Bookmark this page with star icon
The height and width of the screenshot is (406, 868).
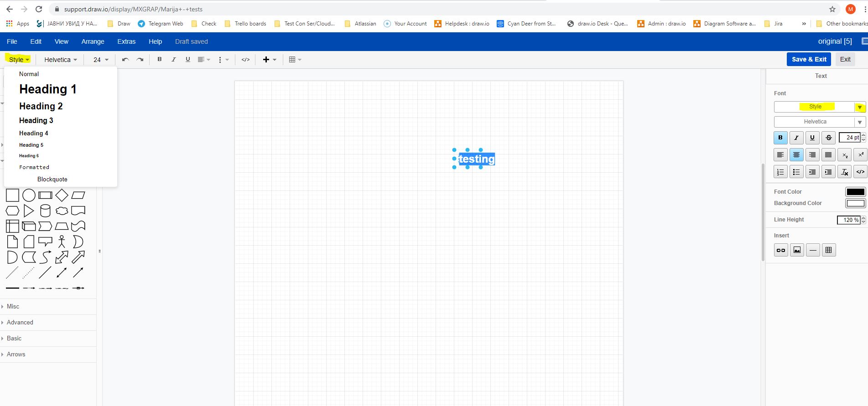(832, 9)
